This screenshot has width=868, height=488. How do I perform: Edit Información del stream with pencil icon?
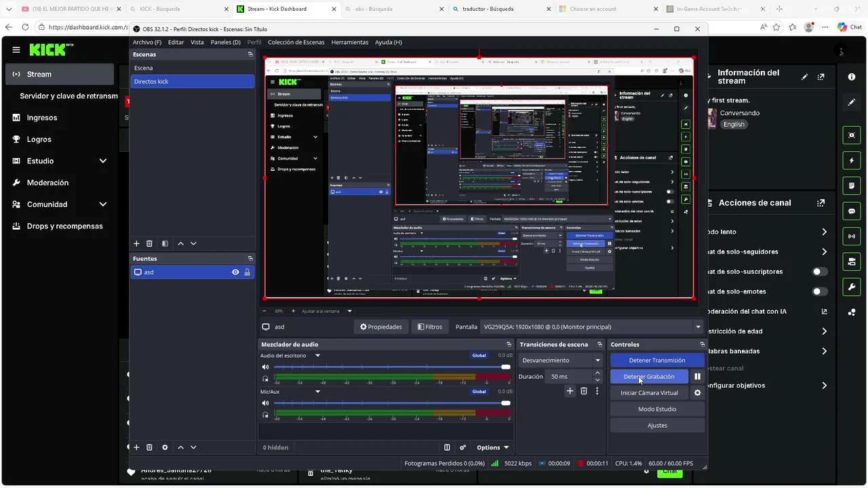tap(805, 77)
